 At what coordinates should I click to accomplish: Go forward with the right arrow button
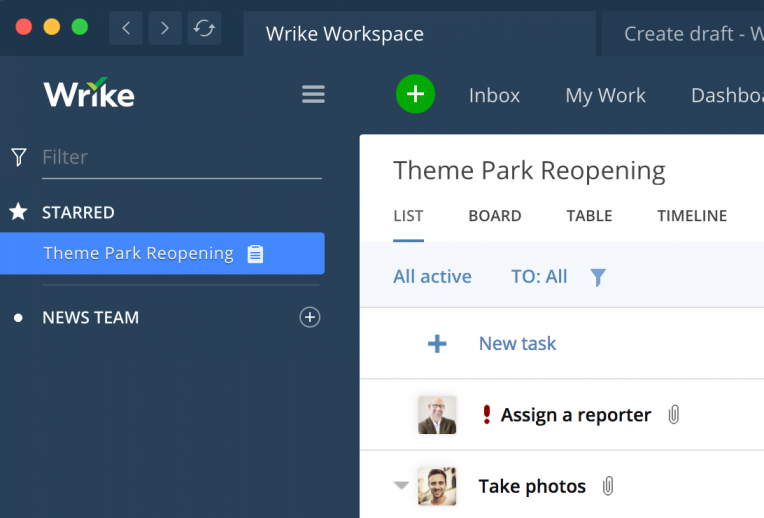(165, 29)
